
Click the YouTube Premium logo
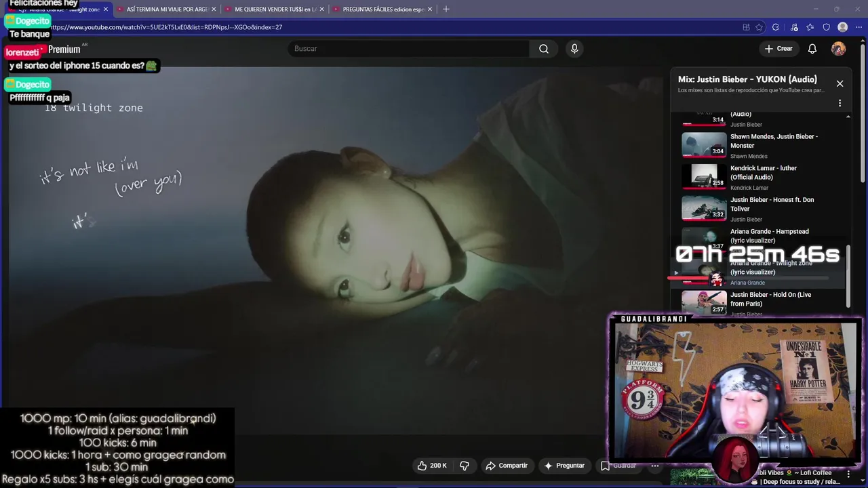[x=64, y=49]
